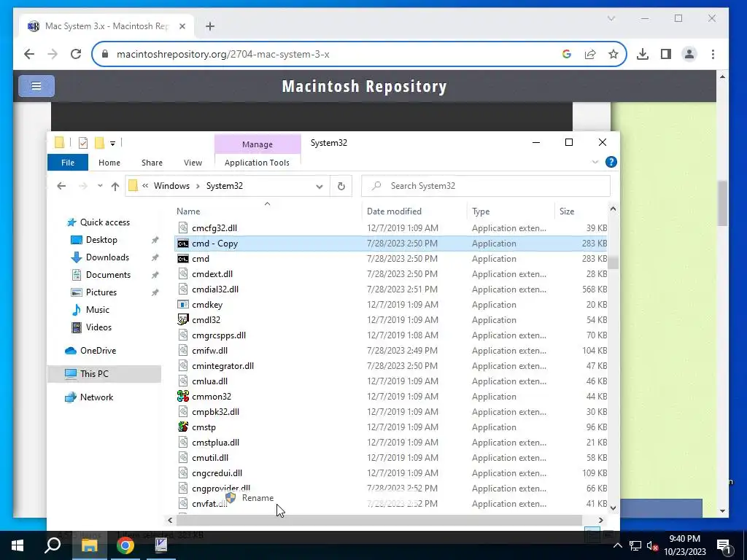
Task: Close the Mac System 3.x tab
Action: pos(182,26)
